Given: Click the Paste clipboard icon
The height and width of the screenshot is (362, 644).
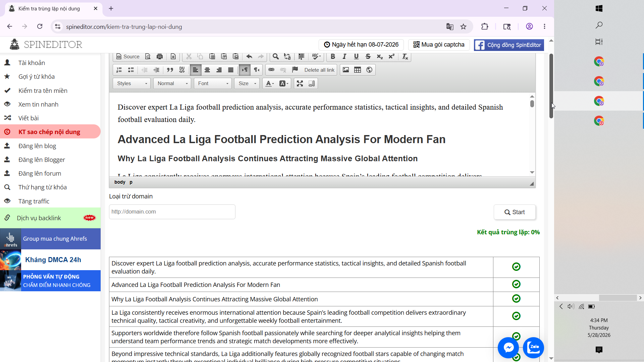Looking at the screenshot, I should click(x=212, y=57).
